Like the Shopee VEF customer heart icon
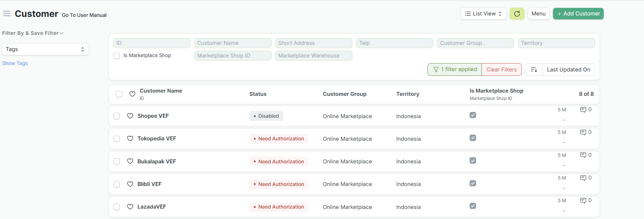 (x=130, y=116)
